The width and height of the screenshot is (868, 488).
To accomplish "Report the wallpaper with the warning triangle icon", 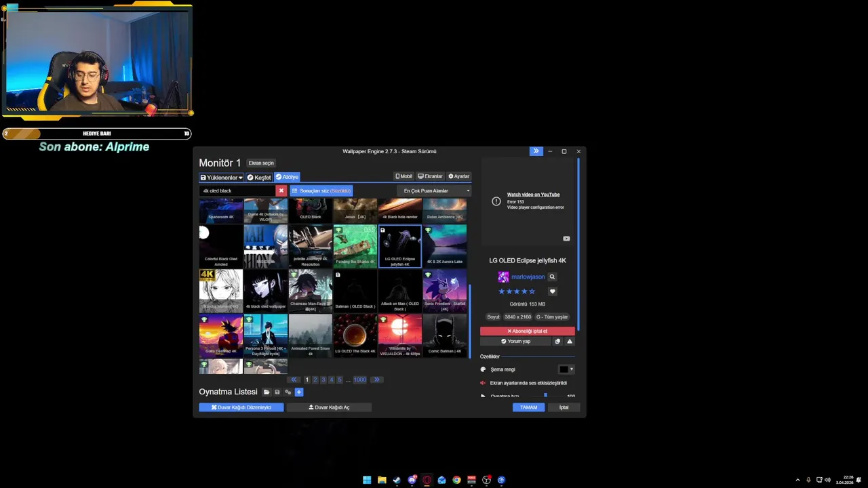I will click(569, 342).
